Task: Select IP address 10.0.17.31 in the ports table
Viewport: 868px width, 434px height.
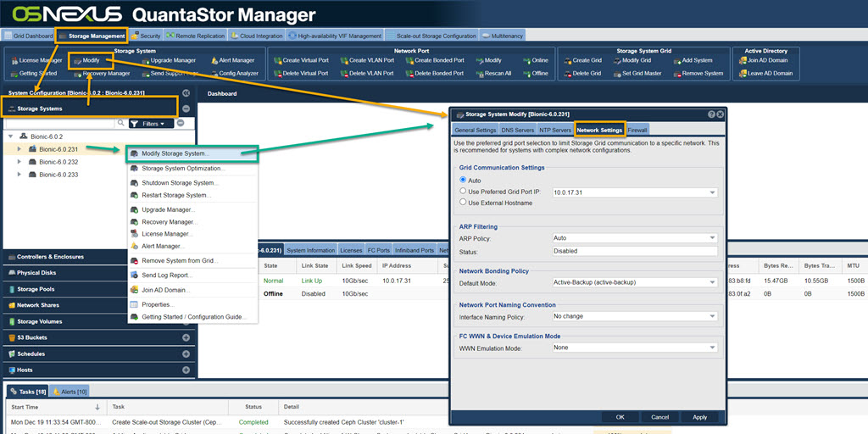Action: [x=395, y=281]
